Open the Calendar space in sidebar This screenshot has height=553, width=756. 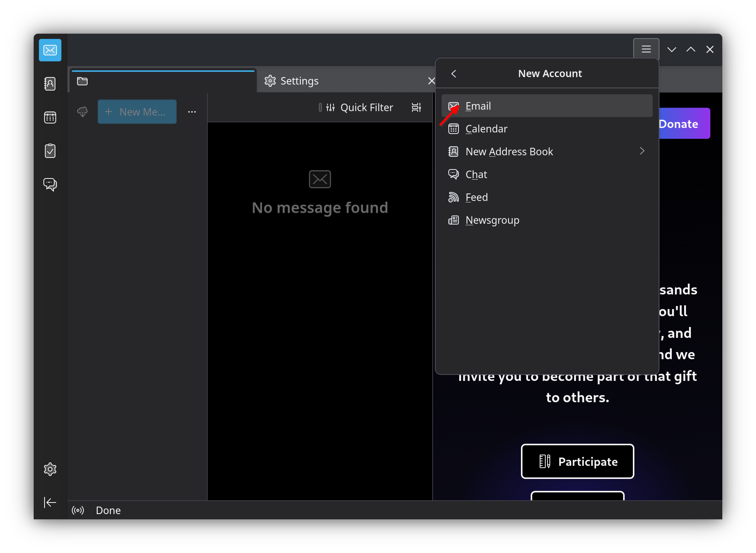(x=50, y=117)
